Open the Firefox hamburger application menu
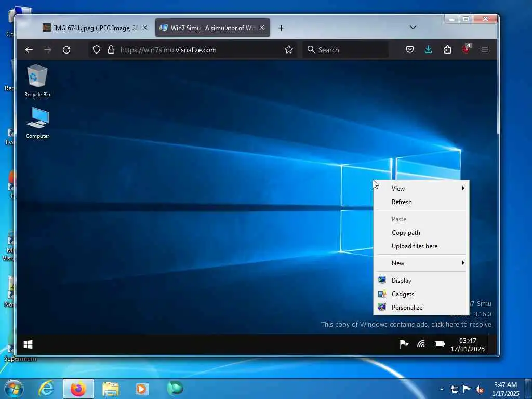This screenshot has height=399, width=532. click(485, 49)
